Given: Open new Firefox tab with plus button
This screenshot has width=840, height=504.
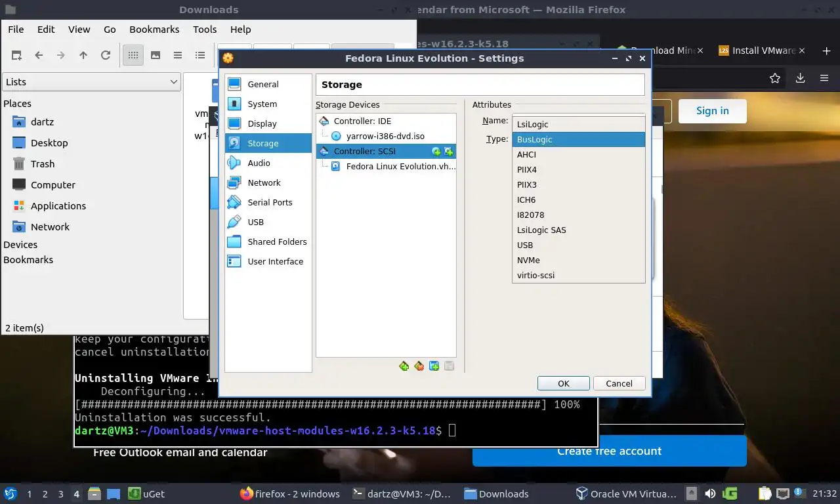Looking at the screenshot, I should pos(826,51).
